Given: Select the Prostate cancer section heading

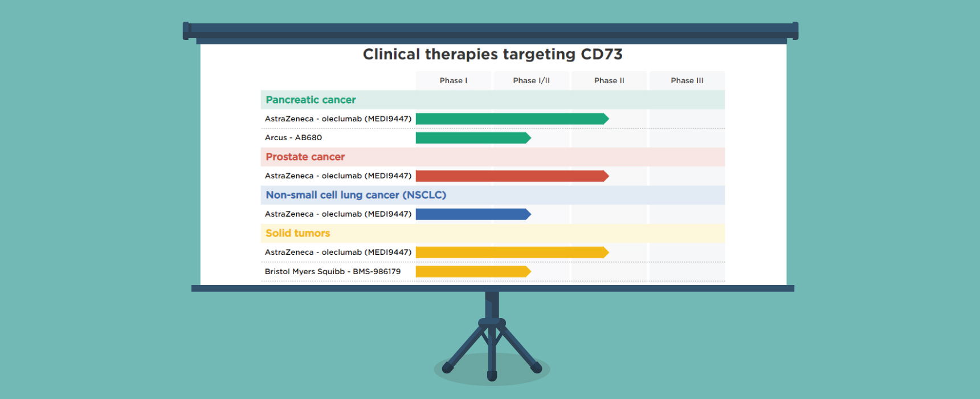Looking at the screenshot, I should (305, 157).
